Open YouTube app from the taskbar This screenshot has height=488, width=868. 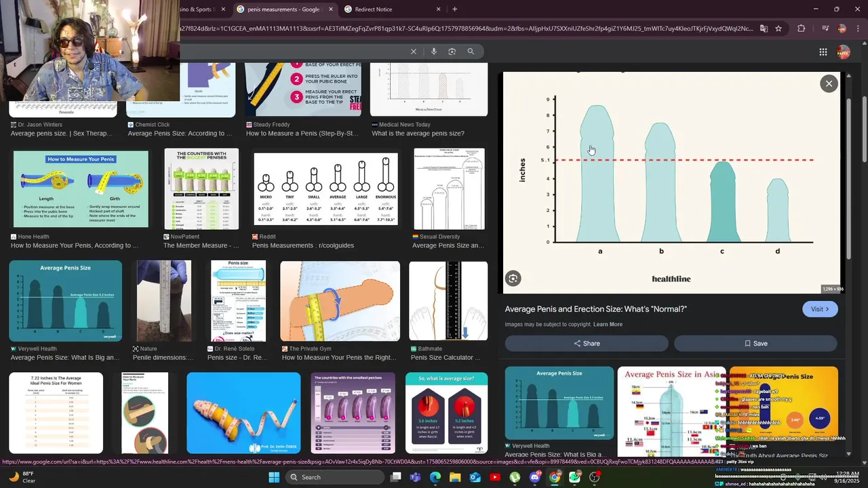point(495,477)
